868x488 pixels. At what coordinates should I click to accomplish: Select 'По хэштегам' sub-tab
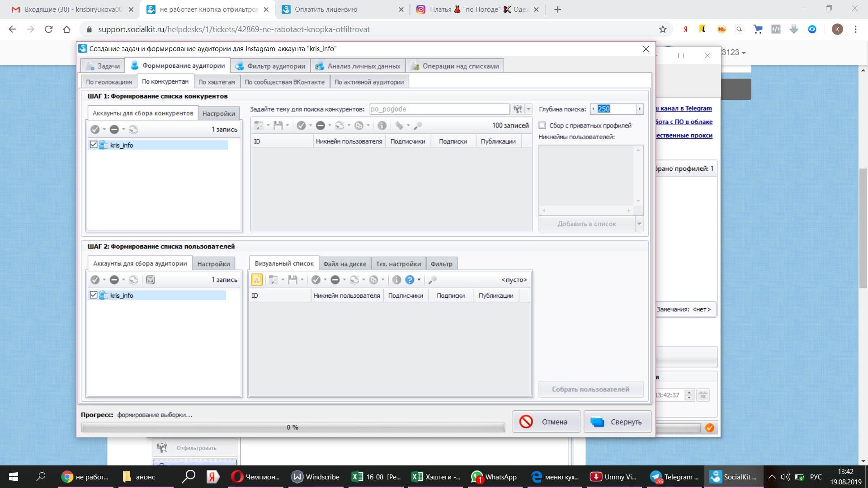point(217,82)
